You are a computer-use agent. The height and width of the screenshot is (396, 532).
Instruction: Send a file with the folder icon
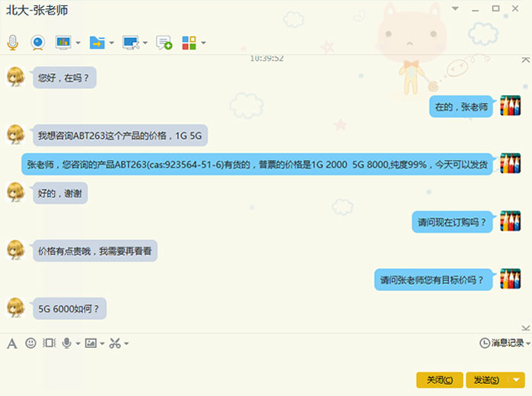click(97, 43)
